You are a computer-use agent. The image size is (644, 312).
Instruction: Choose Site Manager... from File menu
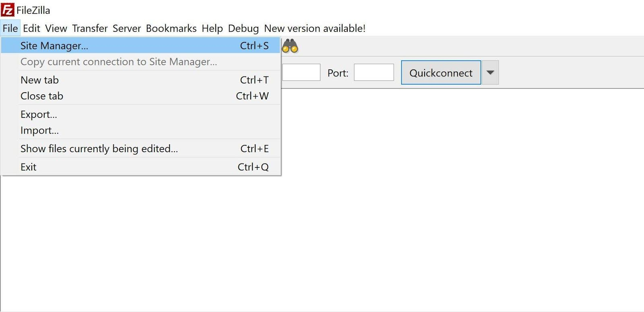click(140, 45)
